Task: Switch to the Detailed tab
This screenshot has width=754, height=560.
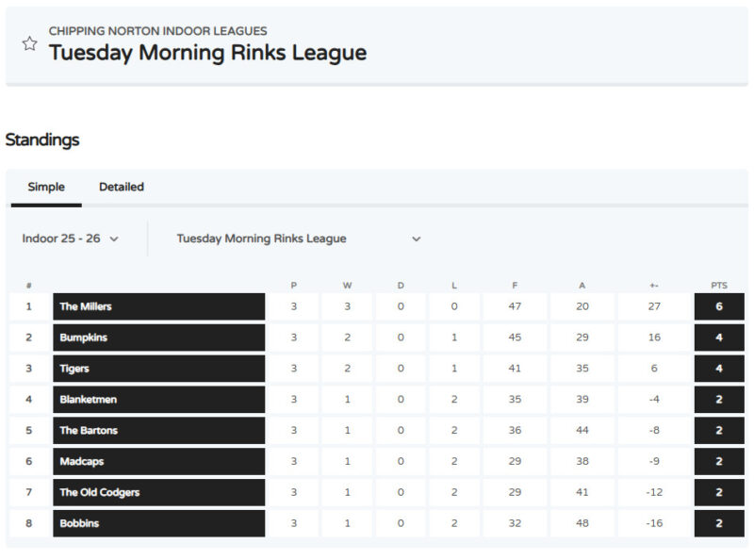Action: pos(122,187)
